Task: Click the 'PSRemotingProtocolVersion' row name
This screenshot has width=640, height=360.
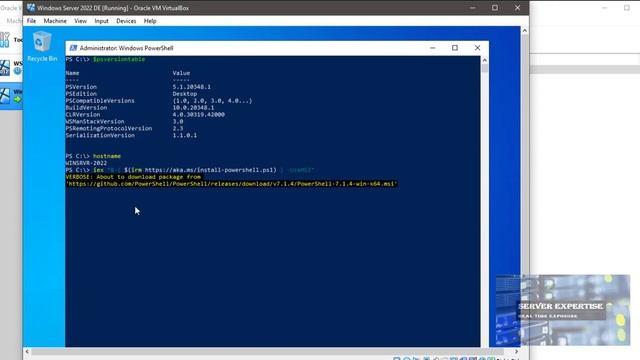Action: [x=109, y=129]
